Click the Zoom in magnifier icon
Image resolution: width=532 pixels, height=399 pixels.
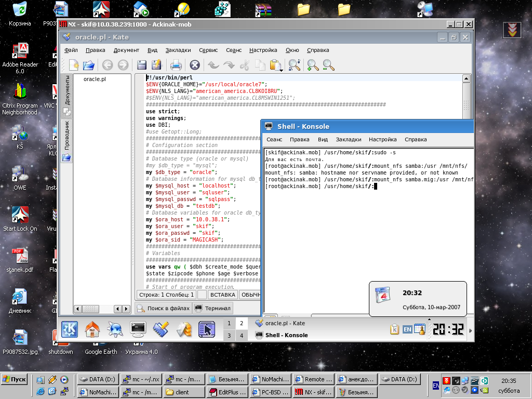click(x=313, y=65)
